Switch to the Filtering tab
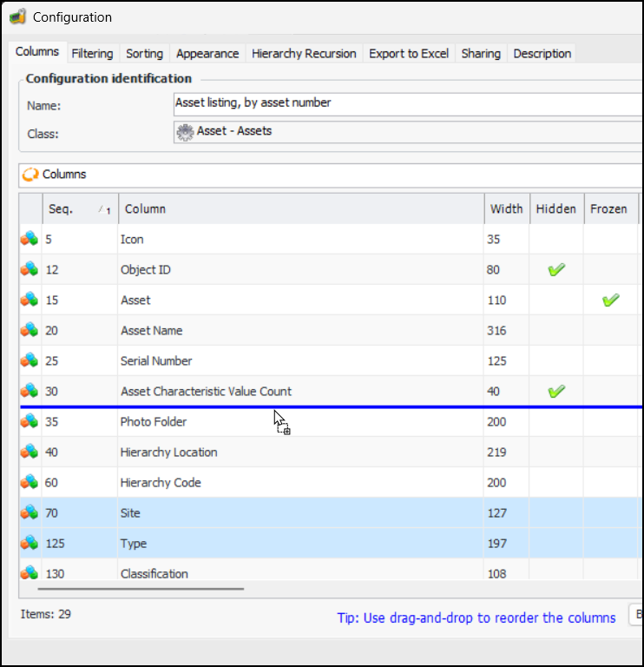Image resolution: width=644 pixels, height=667 pixels. click(x=92, y=54)
